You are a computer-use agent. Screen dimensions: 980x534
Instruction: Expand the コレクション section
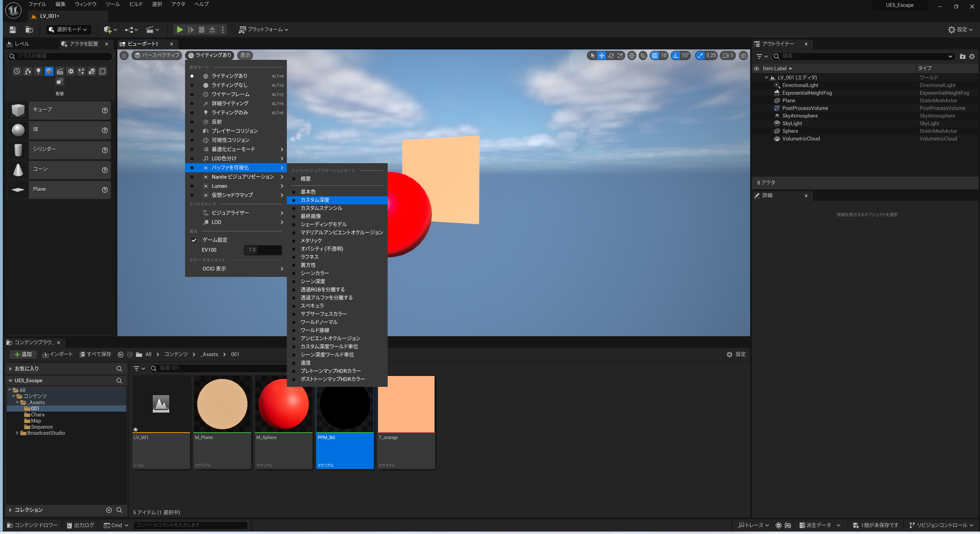click(x=11, y=510)
